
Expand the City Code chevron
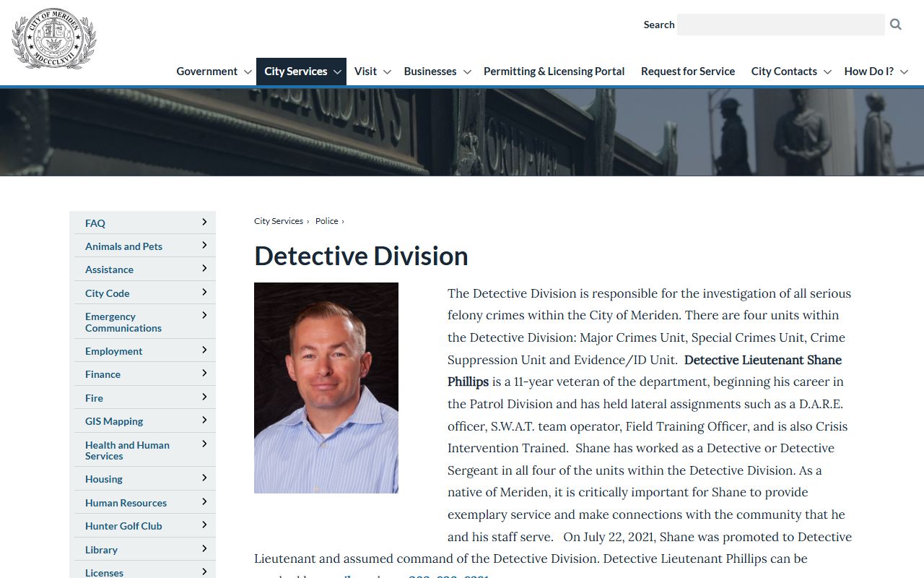coord(204,292)
